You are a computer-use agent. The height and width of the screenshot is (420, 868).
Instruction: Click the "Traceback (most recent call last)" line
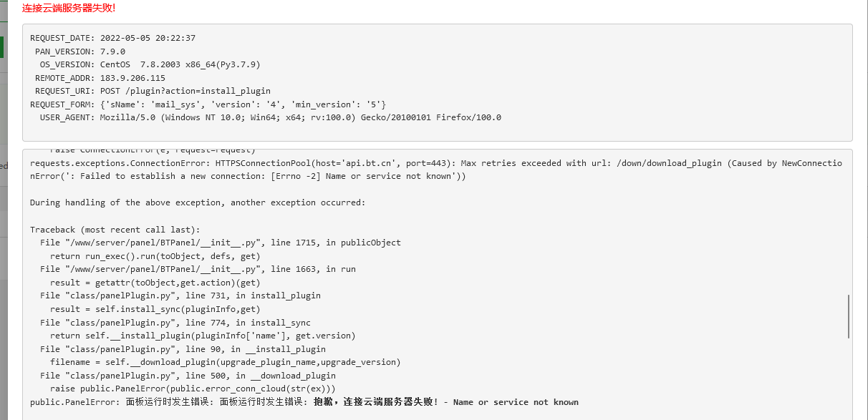115,230
